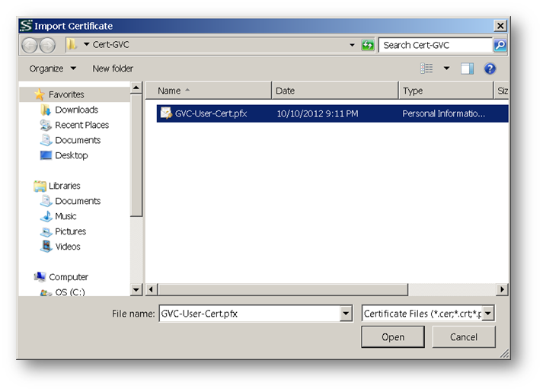Click the SonicWall icon in title bar

tap(26, 26)
